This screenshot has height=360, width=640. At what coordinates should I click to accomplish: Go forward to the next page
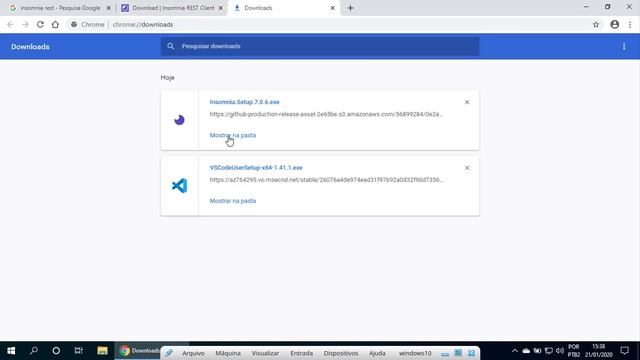(x=25, y=24)
